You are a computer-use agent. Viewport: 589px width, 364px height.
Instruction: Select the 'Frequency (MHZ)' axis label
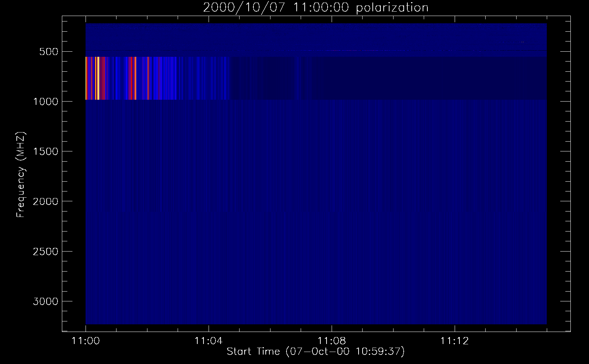tap(21, 175)
